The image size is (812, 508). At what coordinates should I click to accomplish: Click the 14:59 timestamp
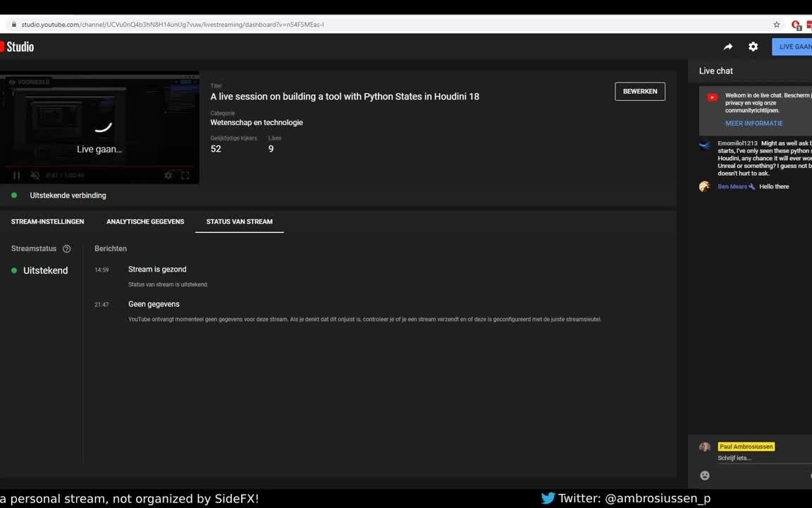tap(101, 270)
